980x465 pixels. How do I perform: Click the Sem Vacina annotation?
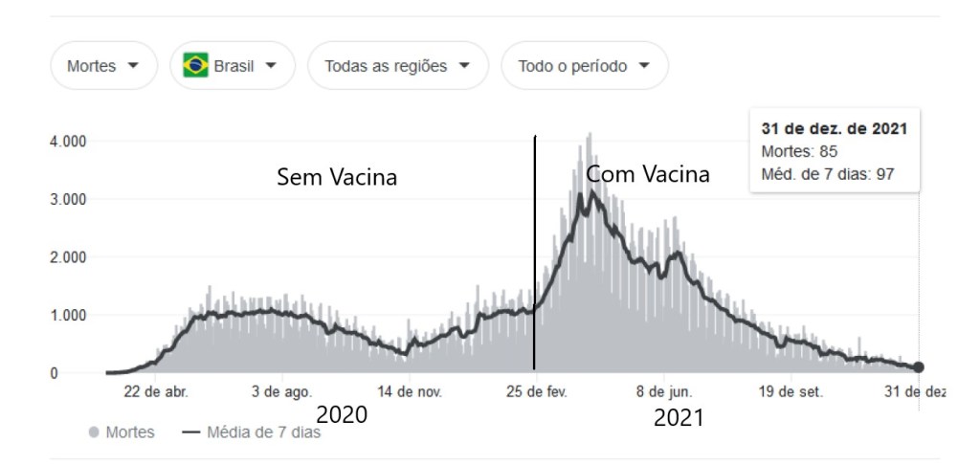(x=337, y=177)
